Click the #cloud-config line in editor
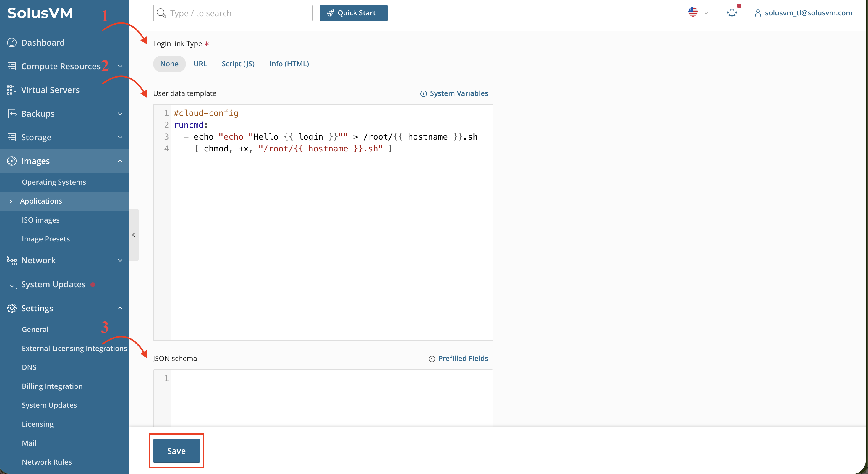 click(x=206, y=113)
